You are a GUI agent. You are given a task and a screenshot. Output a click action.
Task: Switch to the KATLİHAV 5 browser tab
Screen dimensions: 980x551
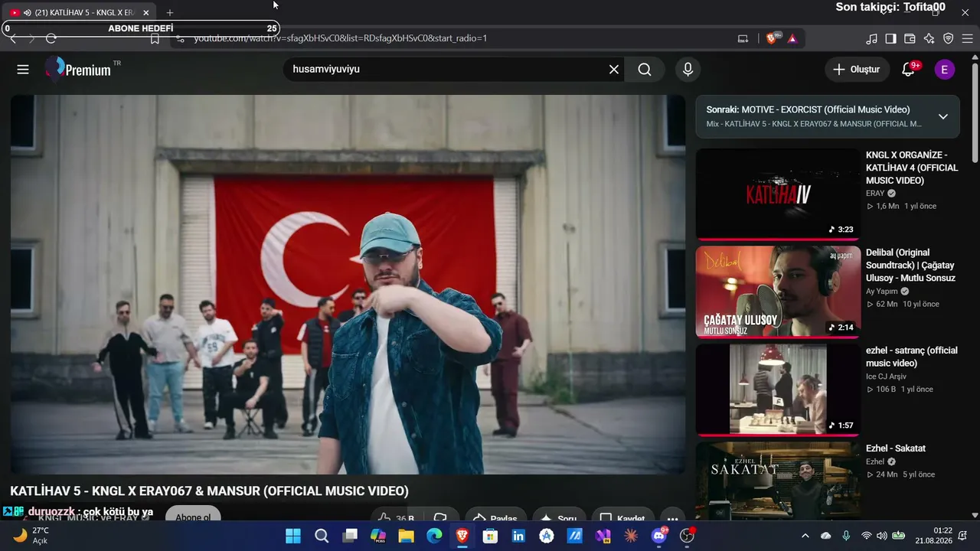coord(80,12)
